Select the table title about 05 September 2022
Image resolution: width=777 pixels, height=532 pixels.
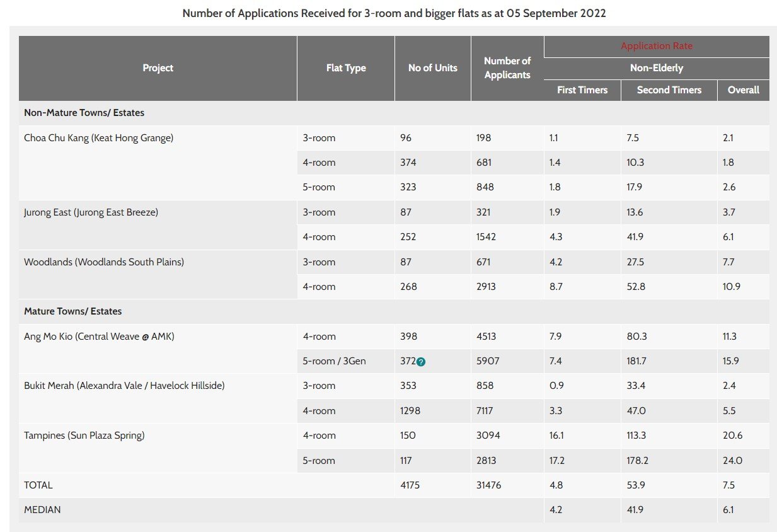394,13
